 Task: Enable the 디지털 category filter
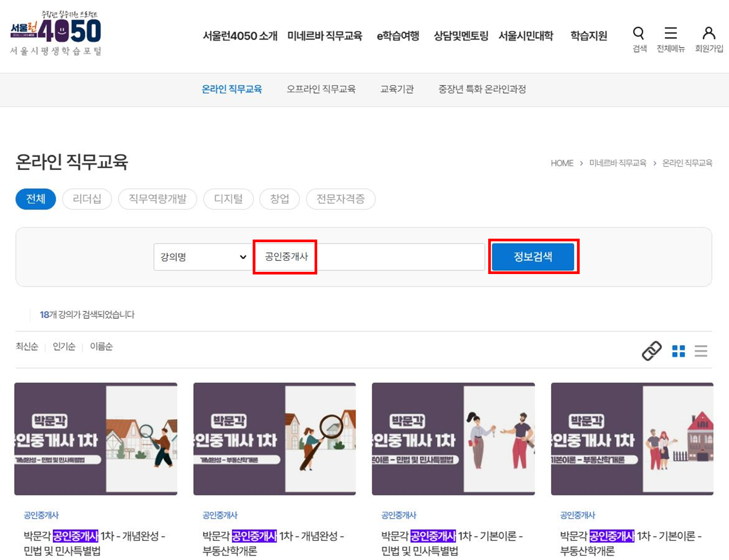228,199
